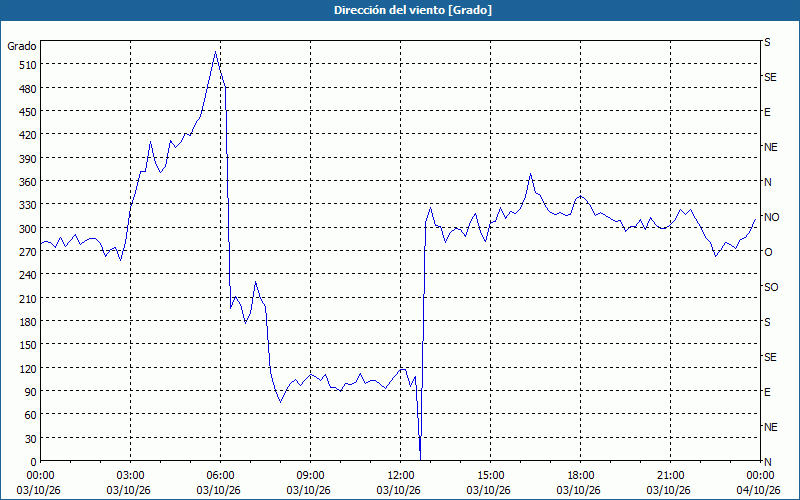
Task: Click the chart title "Dirección del viento [Grado]"
Action: tap(413, 10)
